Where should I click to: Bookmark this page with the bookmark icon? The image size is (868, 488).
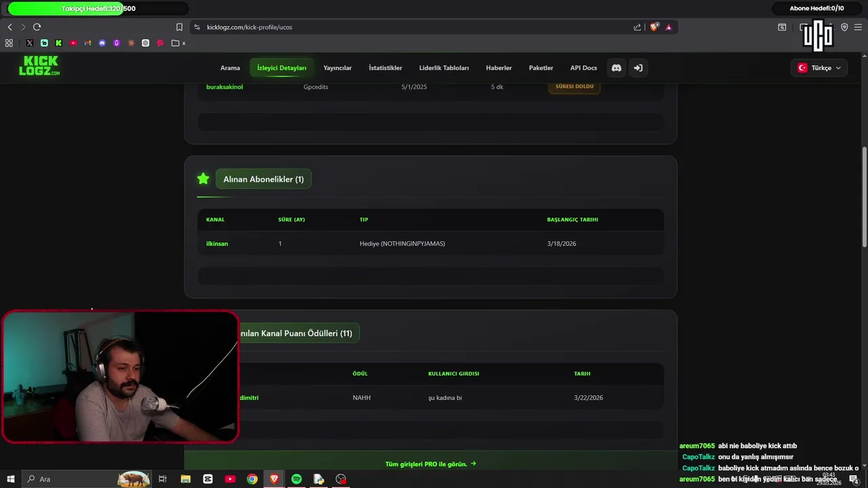pos(179,27)
